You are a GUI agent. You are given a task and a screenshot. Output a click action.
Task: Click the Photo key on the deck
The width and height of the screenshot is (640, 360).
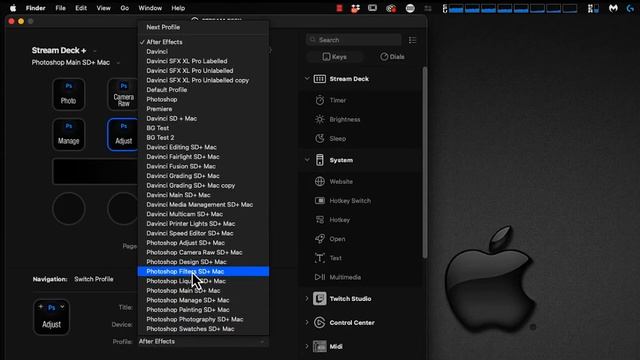click(x=69, y=94)
